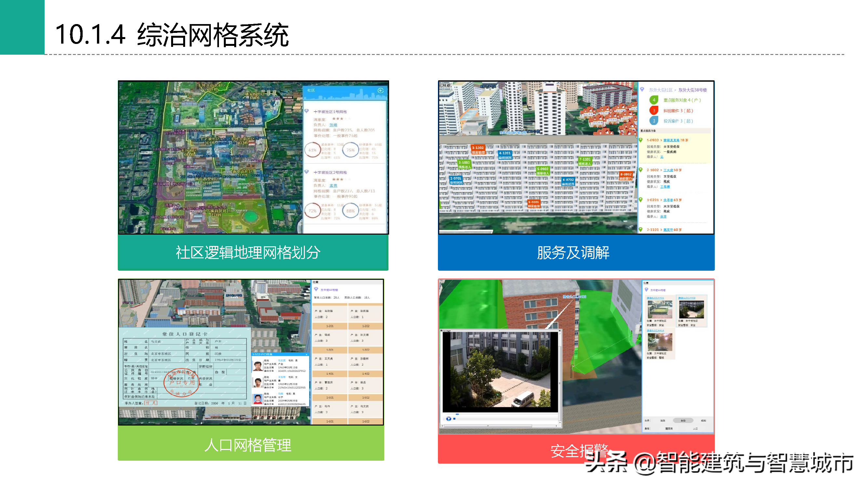Click the green pin for resident 5-0902
The width and height of the screenshot is (868, 488).
641,140
